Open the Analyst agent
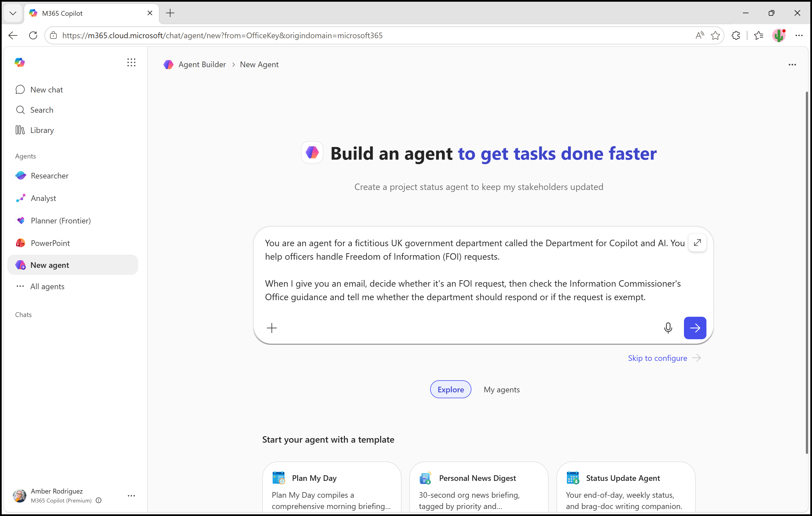 pos(72,198)
